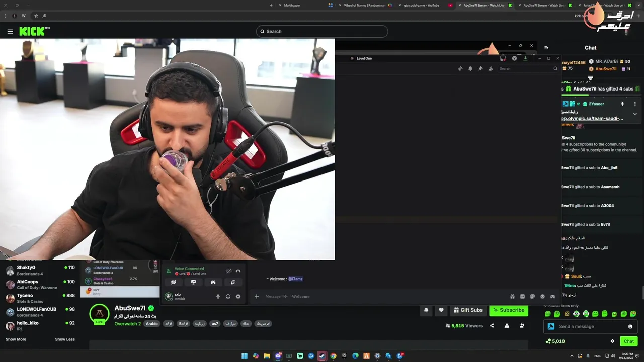644x362 pixels.
Task: Open Discord notification settings bell
Action: pyautogui.click(x=470, y=69)
